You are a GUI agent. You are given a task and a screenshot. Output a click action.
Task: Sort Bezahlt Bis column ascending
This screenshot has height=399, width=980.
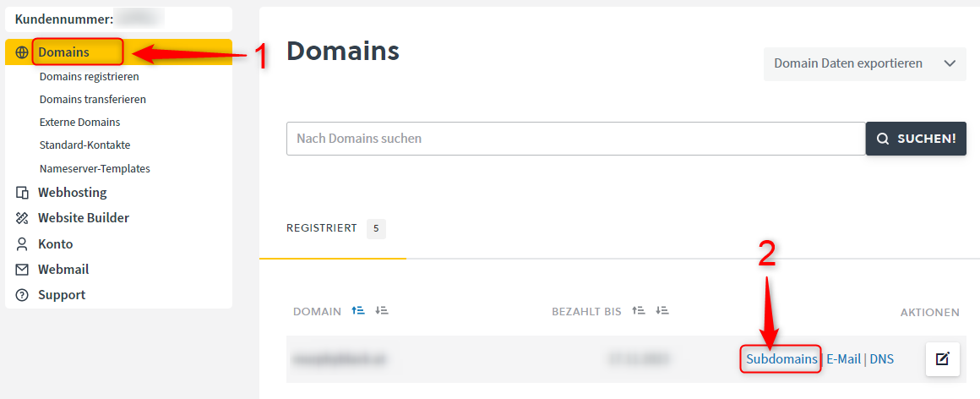click(639, 311)
